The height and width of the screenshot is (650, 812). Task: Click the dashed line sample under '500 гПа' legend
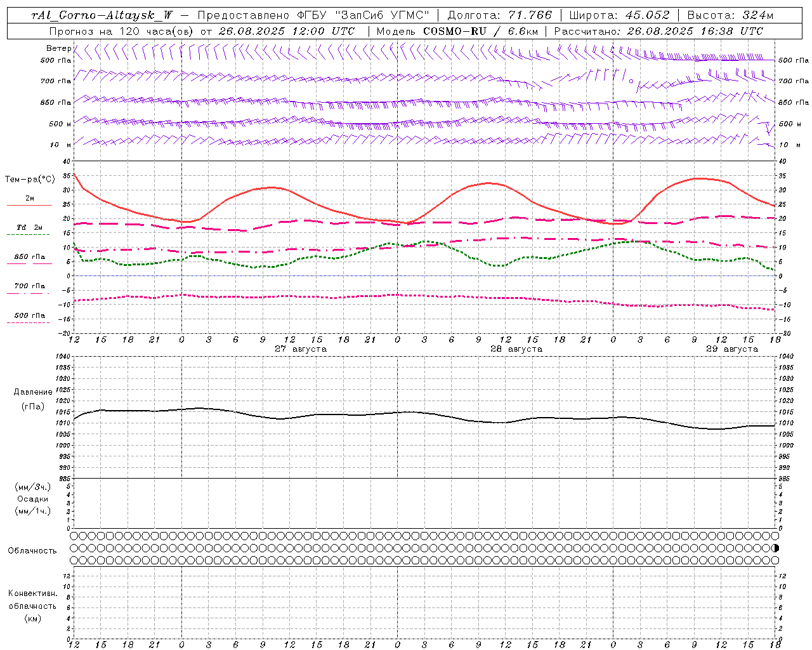pos(29,323)
